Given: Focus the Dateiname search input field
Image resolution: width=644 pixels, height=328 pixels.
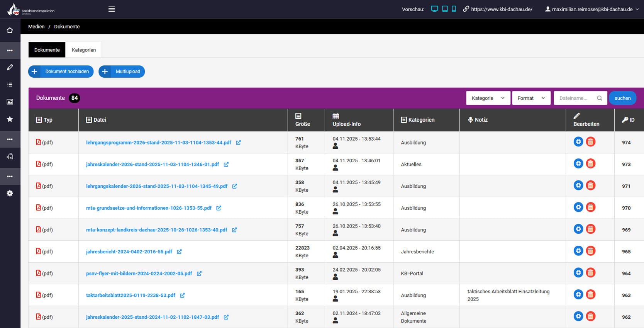Looking at the screenshot, I should coord(576,98).
